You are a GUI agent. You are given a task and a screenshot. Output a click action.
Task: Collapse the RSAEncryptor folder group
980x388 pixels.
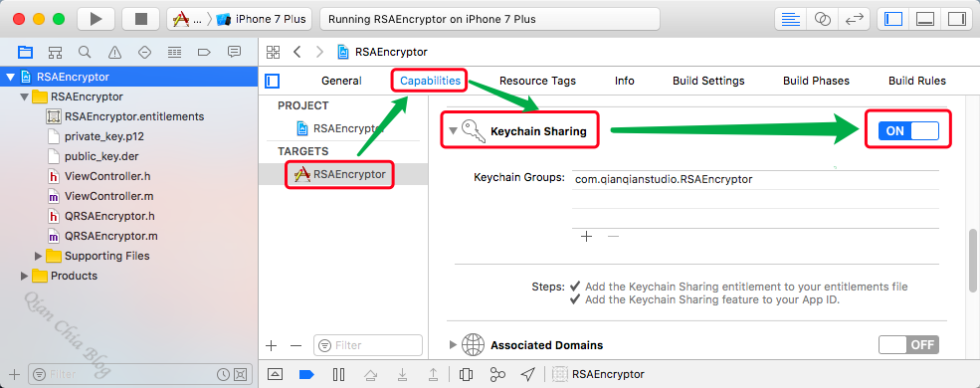click(24, 97)
